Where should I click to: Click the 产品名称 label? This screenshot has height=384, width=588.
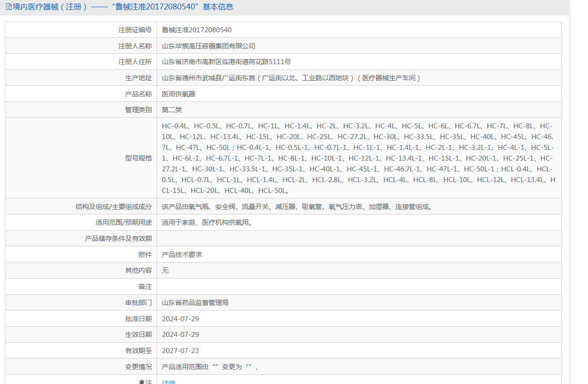138,94
